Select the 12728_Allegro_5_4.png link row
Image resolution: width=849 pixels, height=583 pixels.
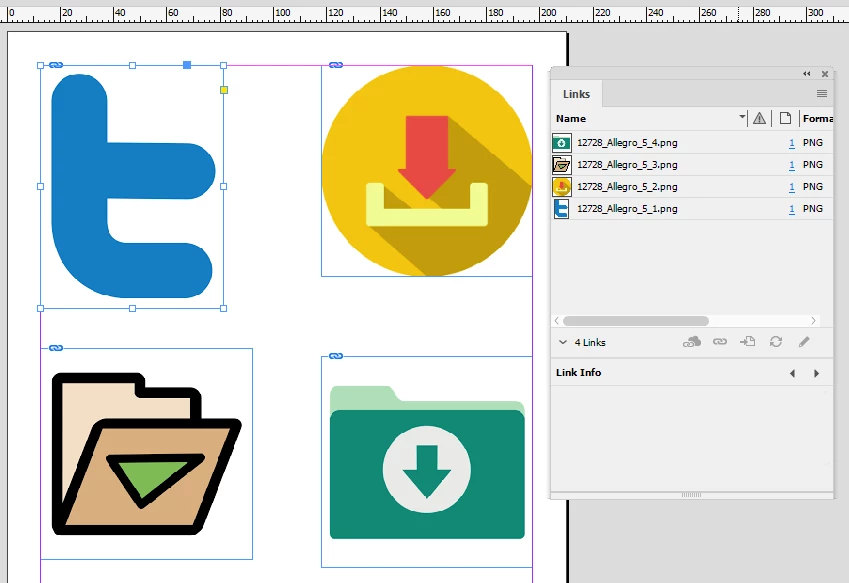click(x=692, y=143)
